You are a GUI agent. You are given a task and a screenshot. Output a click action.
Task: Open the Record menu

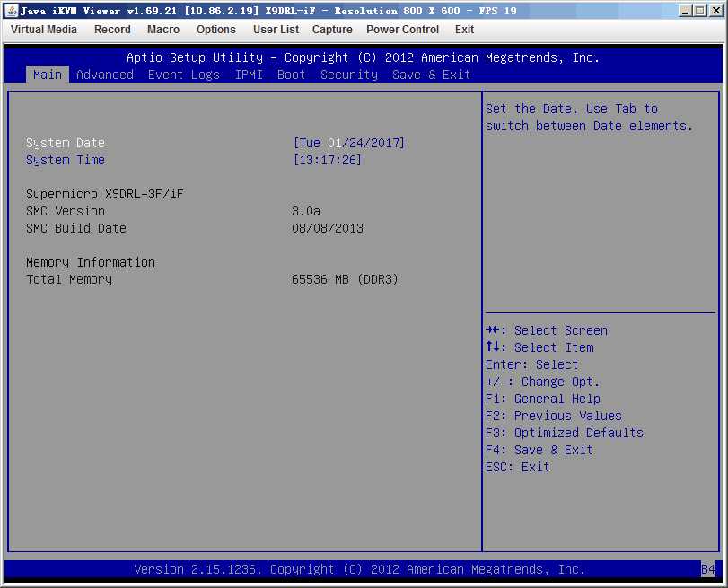click(112, 30)
